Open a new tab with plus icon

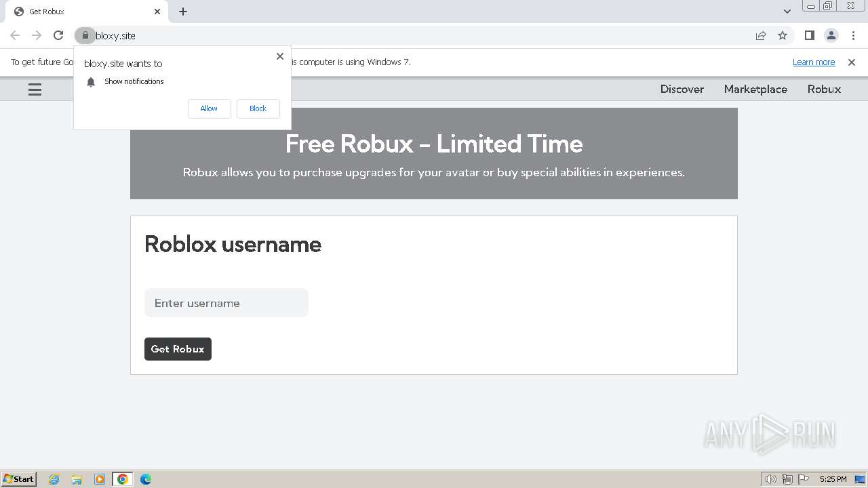click(x=183, y=12)
